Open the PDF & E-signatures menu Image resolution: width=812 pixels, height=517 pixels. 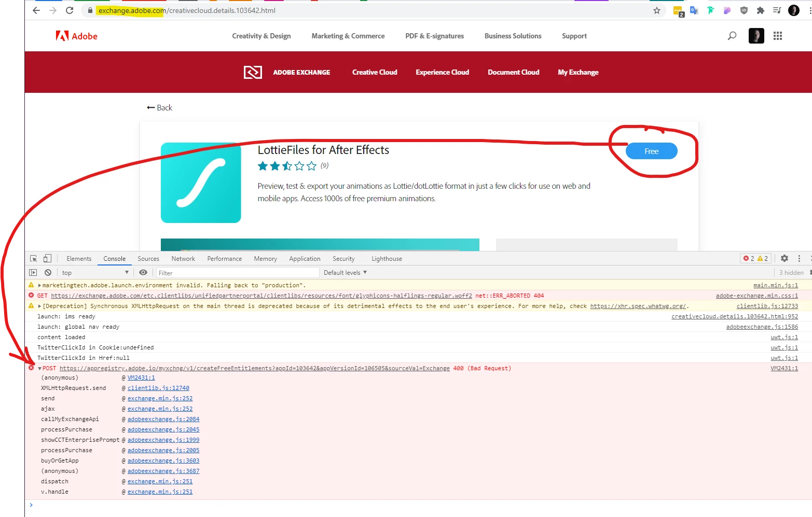(x=435, y=36)
